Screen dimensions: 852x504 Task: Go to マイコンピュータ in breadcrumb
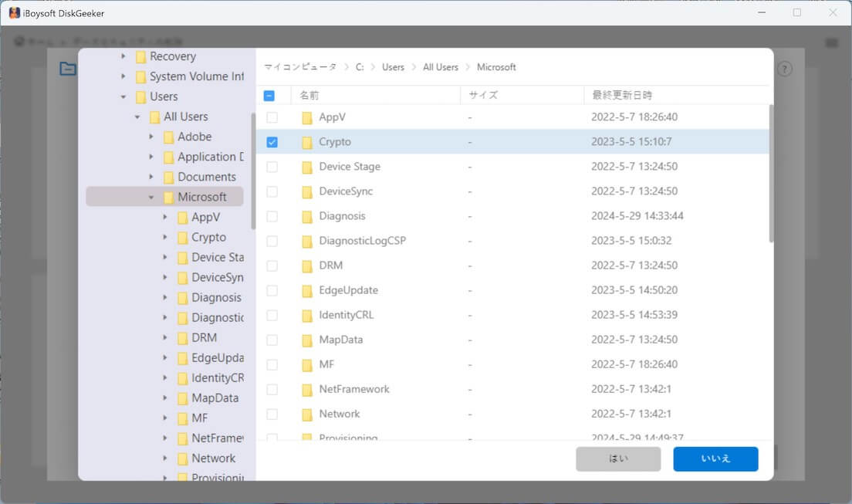click(x=300, y=67)
